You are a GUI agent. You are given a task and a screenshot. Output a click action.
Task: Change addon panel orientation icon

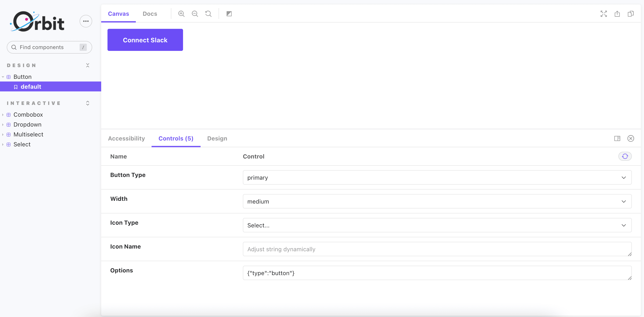point(617,138)
